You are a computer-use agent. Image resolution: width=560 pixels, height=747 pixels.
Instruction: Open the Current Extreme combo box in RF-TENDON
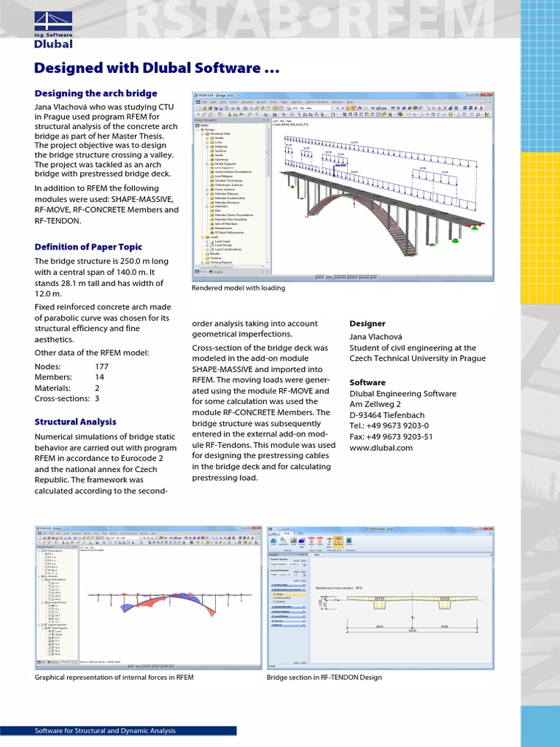(288, 575)
